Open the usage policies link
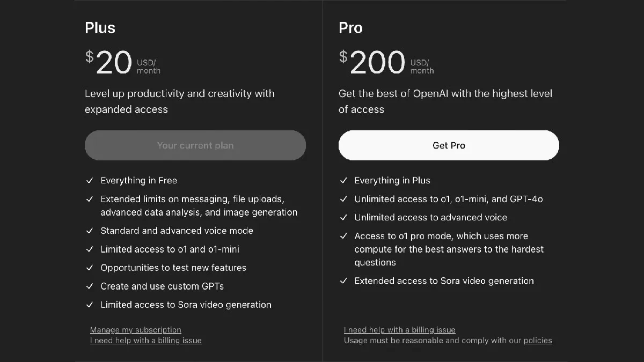 (538, 341)
